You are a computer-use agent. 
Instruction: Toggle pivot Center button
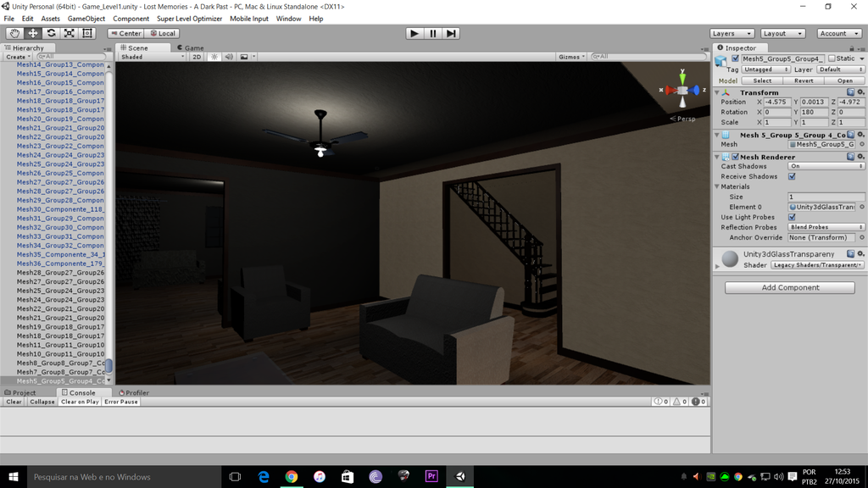(126, 33)
